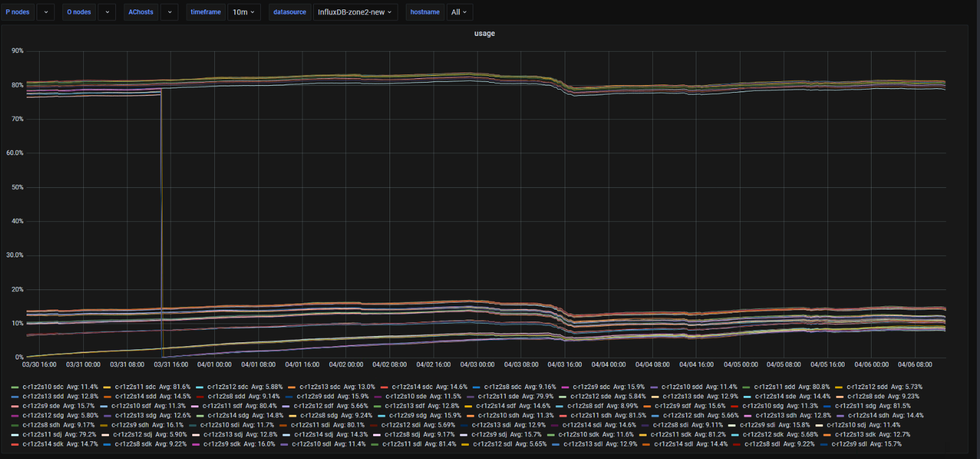Screen dimensions: 980x459
Task: Open the P nodes variable dropdown
Action: tap(46, 12)
